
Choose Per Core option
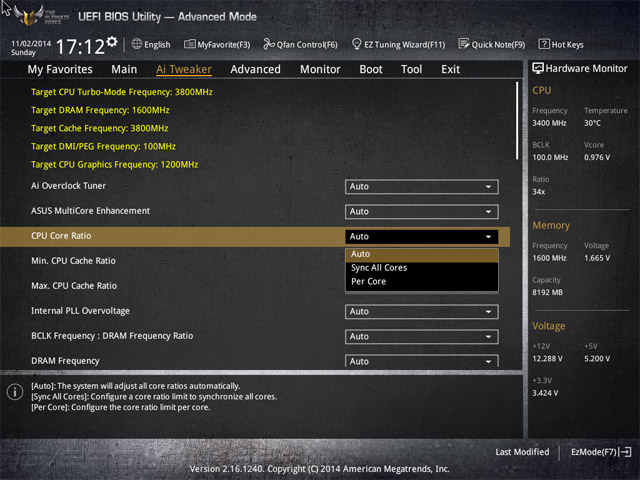(422, 281)
